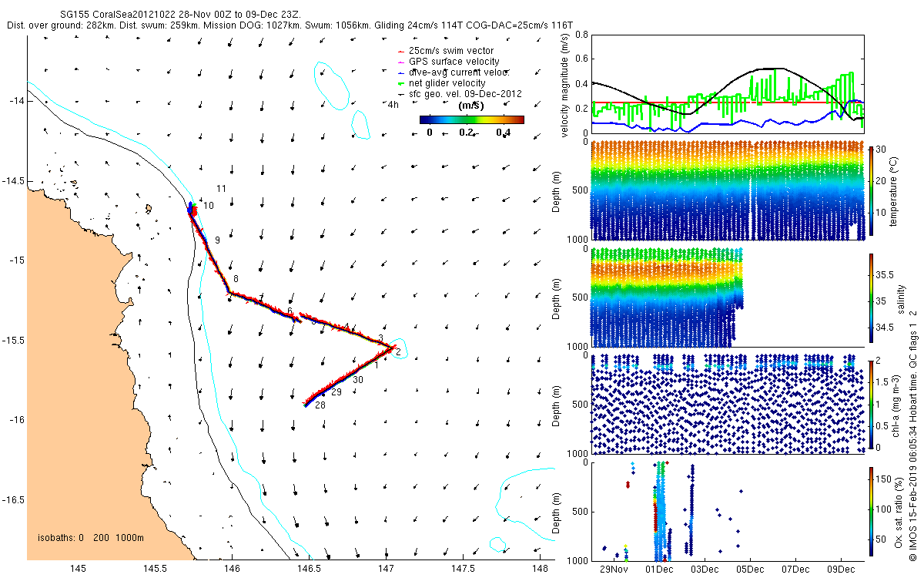The width and height of the screenshot is (924, 578).
Task: Click the salinity depth-time panel
Action: pyautogui.click(x=728, y=297)
